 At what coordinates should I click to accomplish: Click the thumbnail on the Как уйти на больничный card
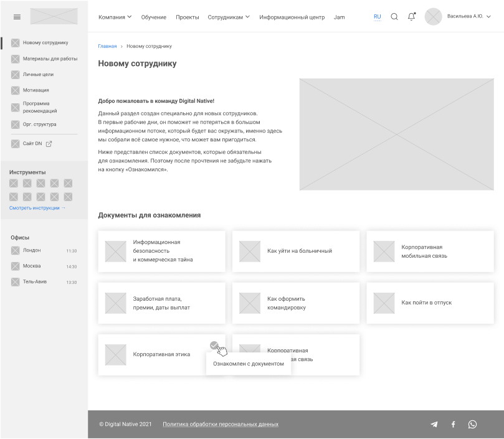coord(250,252)
